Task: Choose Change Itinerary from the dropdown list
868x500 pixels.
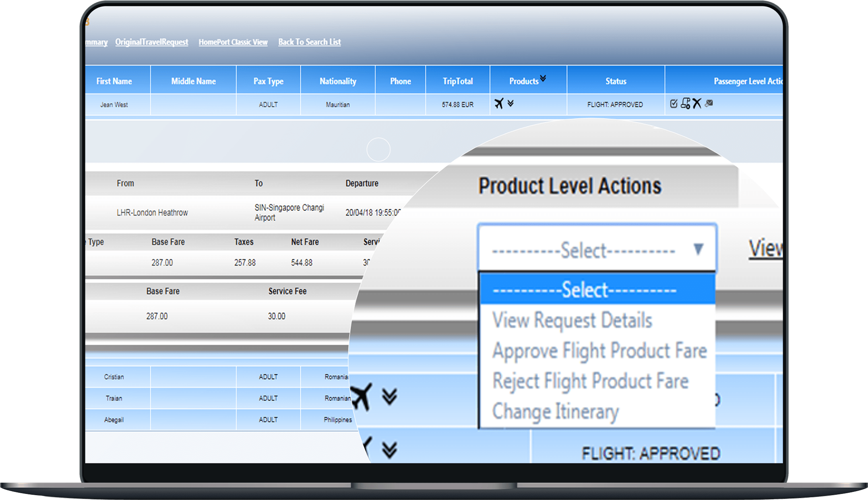Action: click(x=555, y=411)
